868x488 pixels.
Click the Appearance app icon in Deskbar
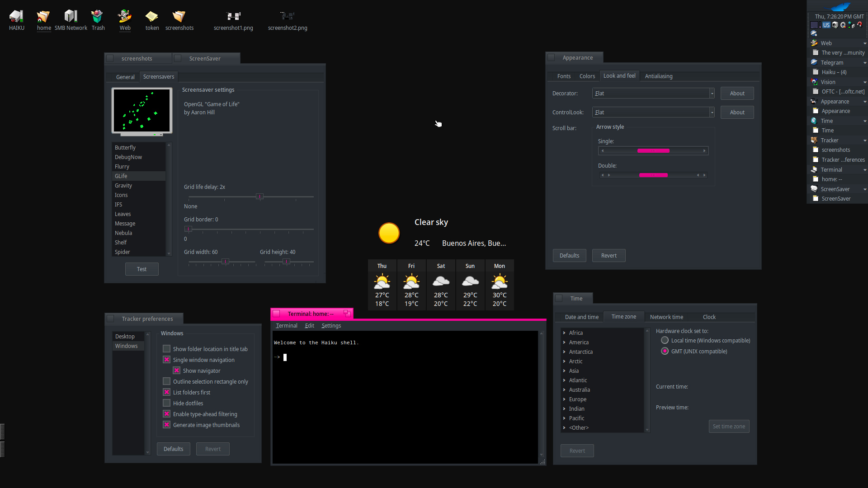[x=814, y=101]
